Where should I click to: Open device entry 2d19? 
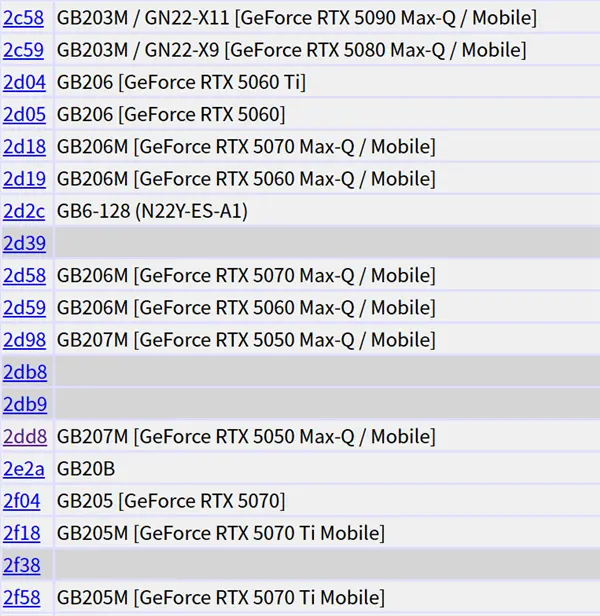coord(24,179)
